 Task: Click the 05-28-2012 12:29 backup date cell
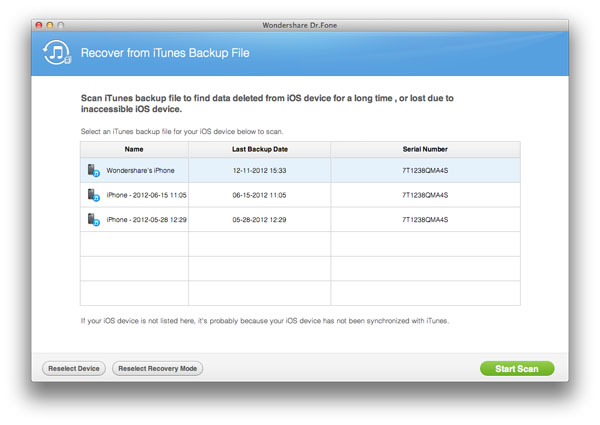coord(259,220)
